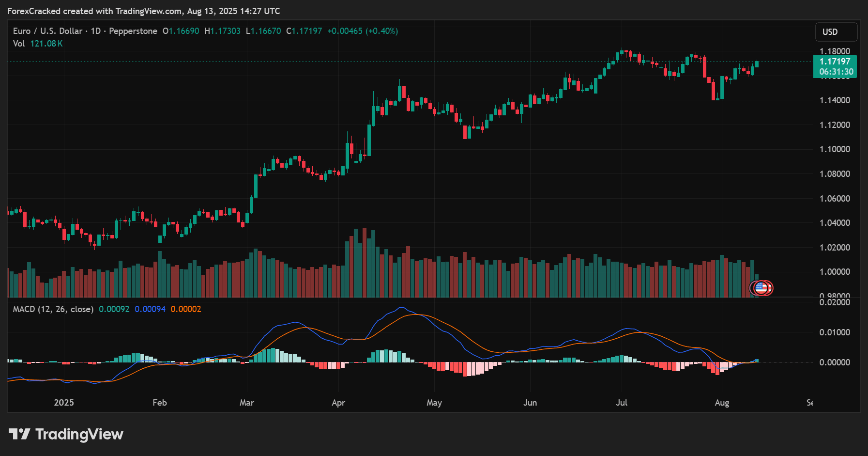
Task: Open the US flag economic event marker
Action: (761, 287)
